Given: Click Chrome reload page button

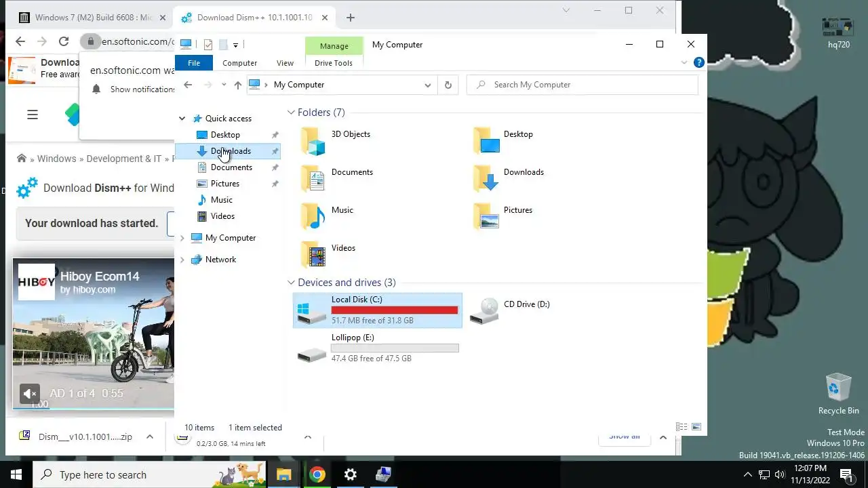Looking at the screenshot, I should [x=64, y=41].
